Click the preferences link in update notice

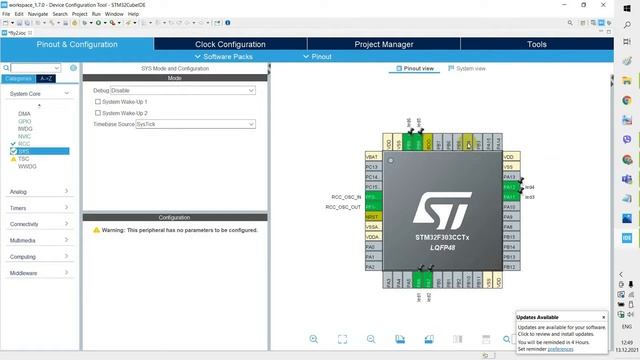click(560, 349)
